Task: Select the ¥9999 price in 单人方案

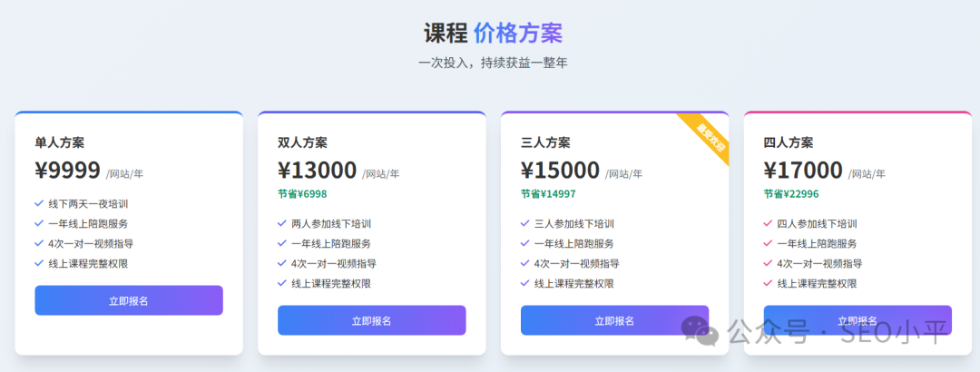Action: pyautogui.click(x=67, y=170)
